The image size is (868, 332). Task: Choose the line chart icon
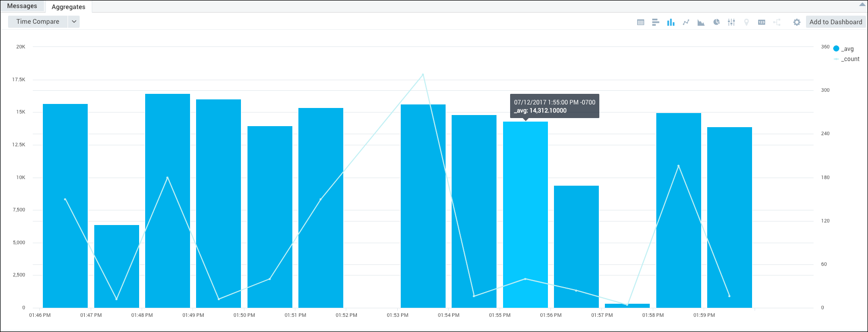point(686,22)
